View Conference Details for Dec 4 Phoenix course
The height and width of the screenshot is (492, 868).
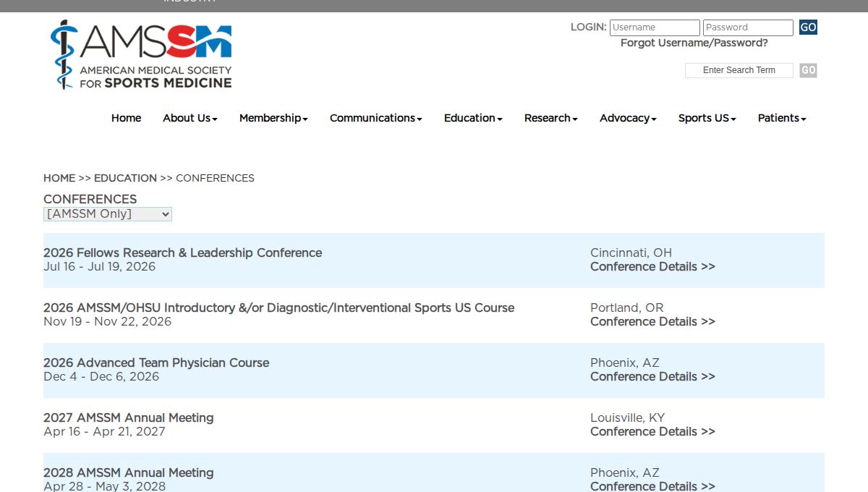tap(652, 376)
